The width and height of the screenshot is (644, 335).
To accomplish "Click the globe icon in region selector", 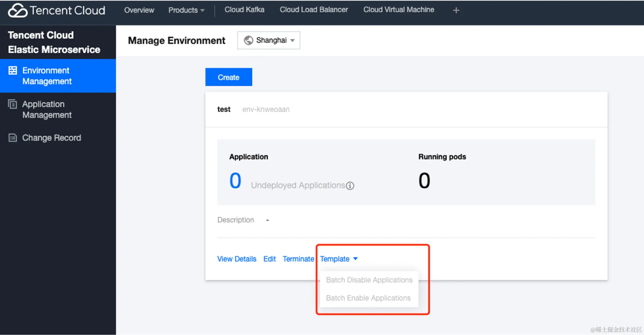I will [248, 40].
